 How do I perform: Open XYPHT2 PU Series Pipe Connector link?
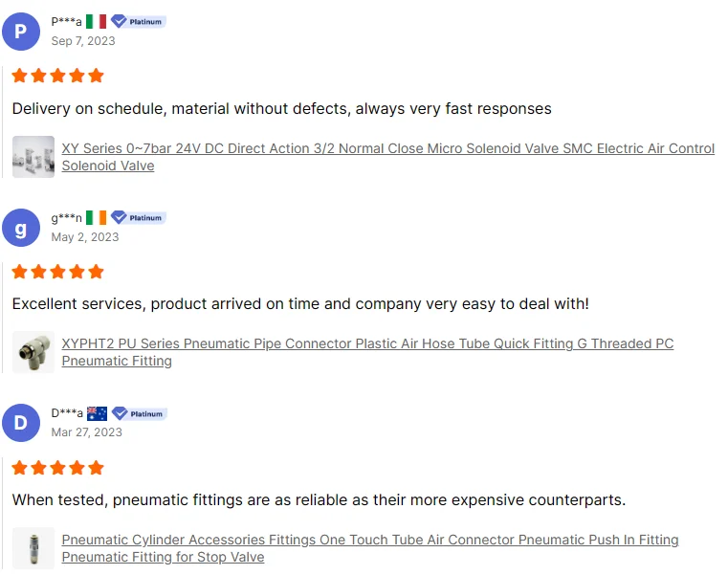click(367, 344)
